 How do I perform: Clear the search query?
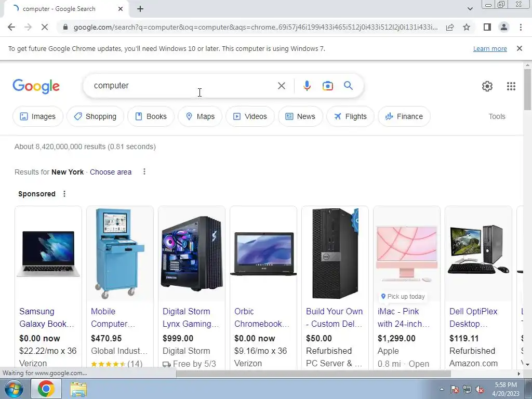(x=281, y=86)
